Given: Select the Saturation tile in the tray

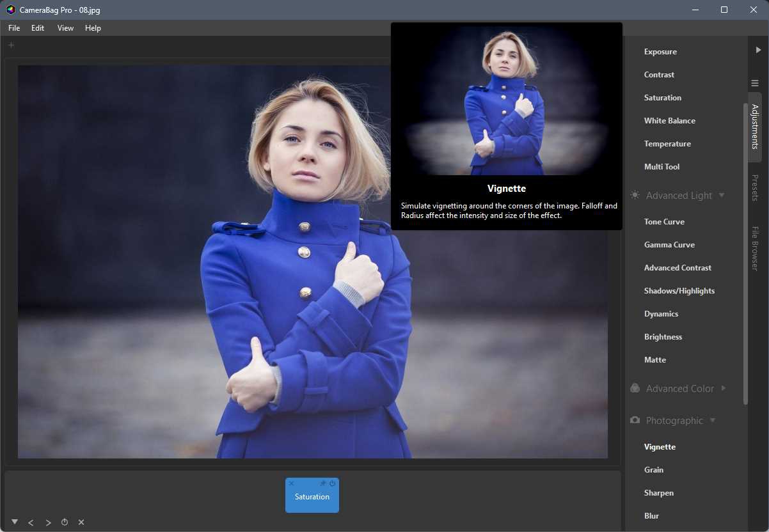Looking at the screenshot, I should [312, 496].
